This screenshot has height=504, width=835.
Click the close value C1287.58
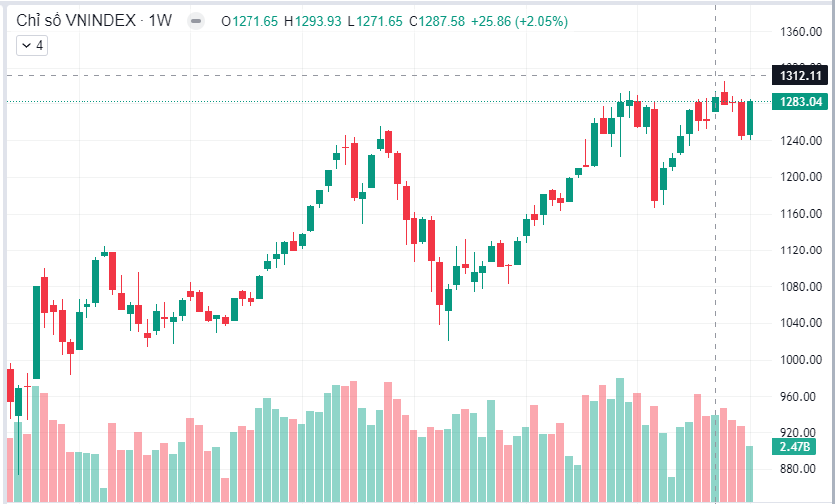tap(436, 21)
